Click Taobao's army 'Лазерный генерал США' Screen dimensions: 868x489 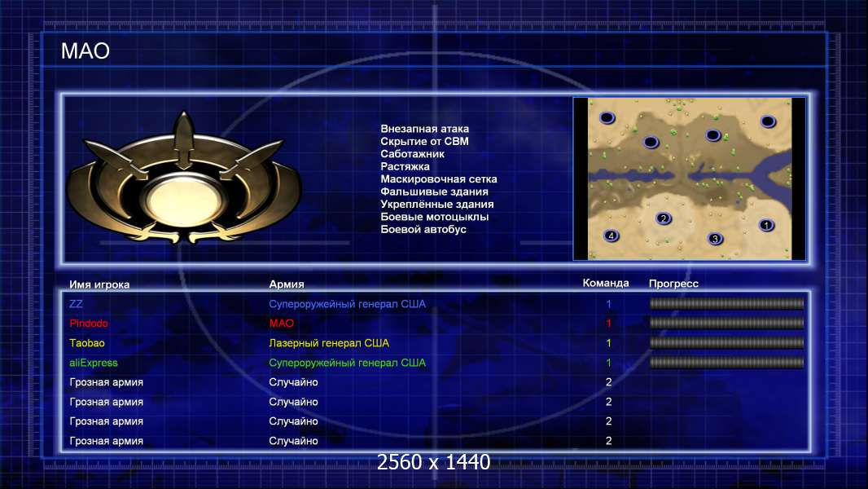coord(329,343)
